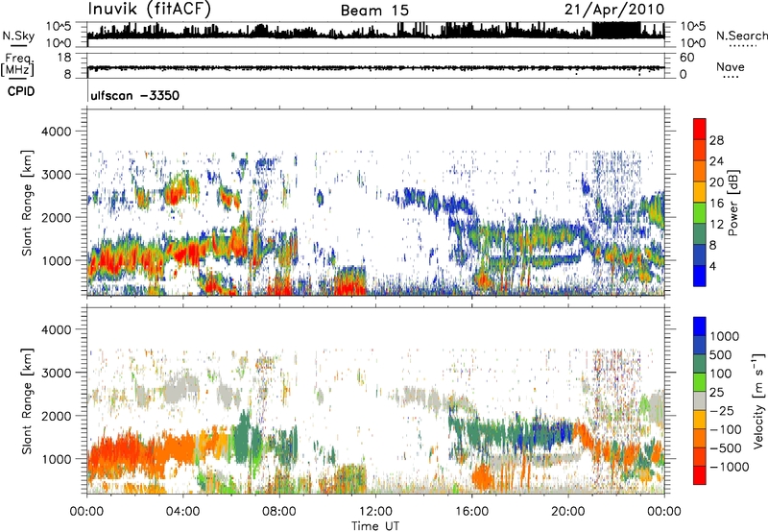This screenshot has height=532, width=768.
Task: Click the 'Slant Range [km]' label of power panel
Action: [27, 203]
